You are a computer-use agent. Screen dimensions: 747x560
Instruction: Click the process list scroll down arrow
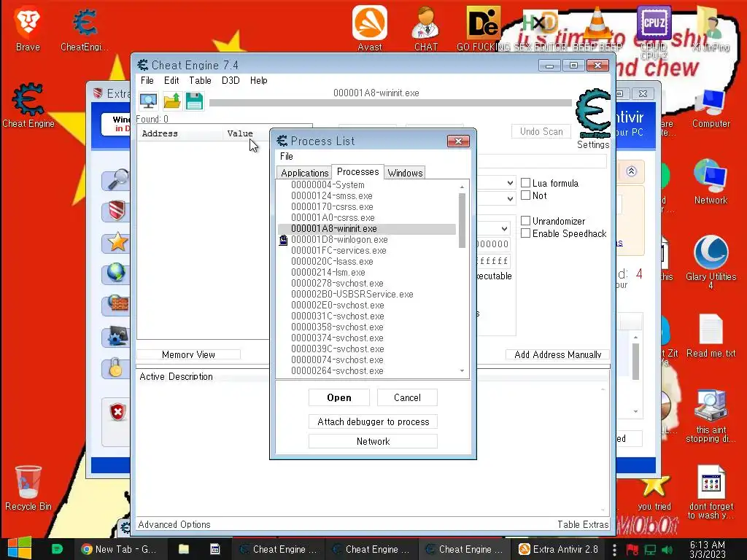click(462, 371)
